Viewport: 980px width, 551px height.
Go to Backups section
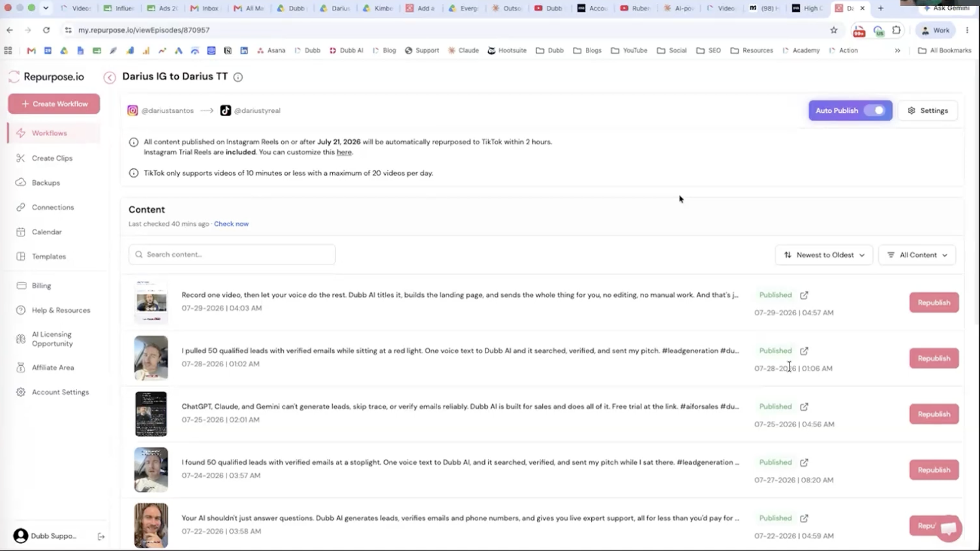(46, 183)
